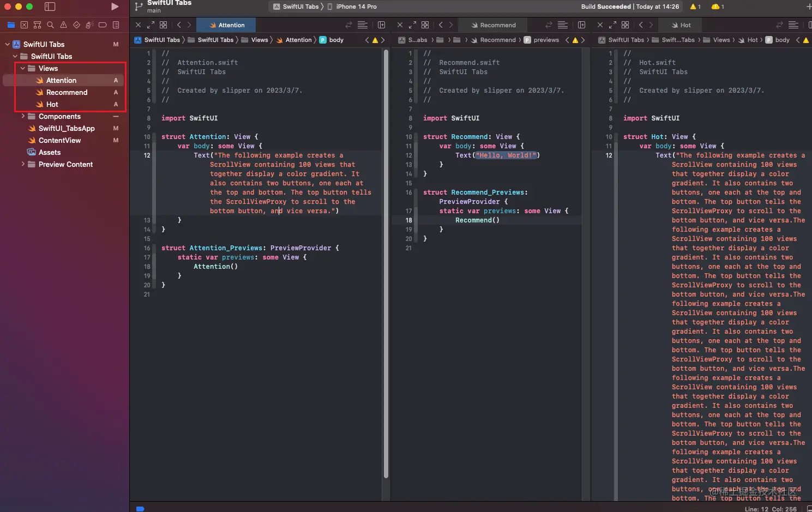This screenshot has width=812, height=512.
Task: Switch to the Attention tab
Action: coord(226,25)
